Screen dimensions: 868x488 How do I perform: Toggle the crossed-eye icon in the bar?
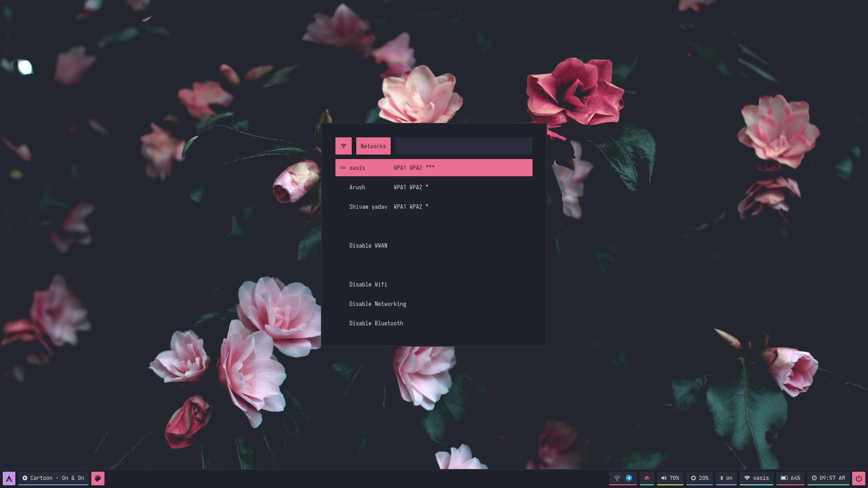coord(647,478)
